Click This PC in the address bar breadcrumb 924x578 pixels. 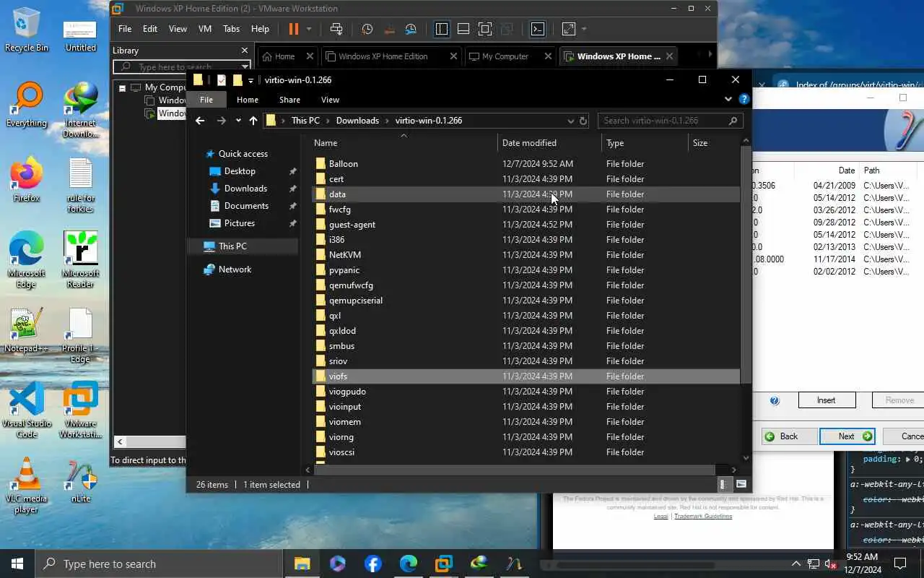point(305,121)
